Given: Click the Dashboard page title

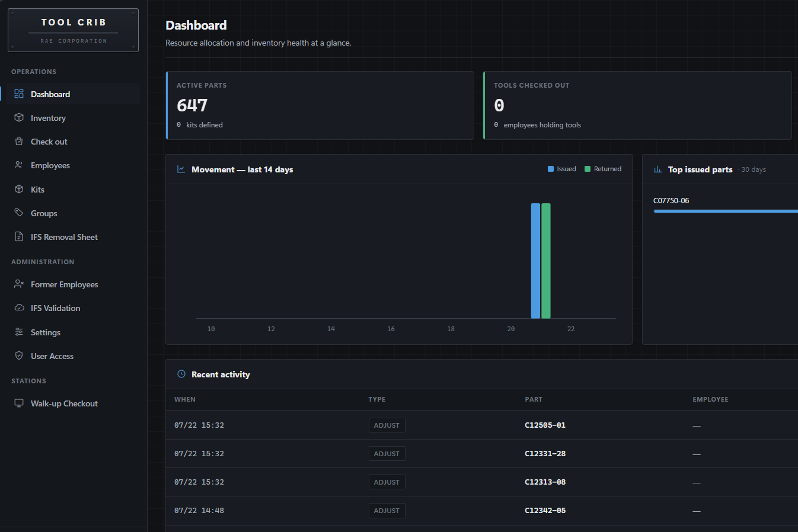Looking at the screenshot, I should (x=196, y=25).
